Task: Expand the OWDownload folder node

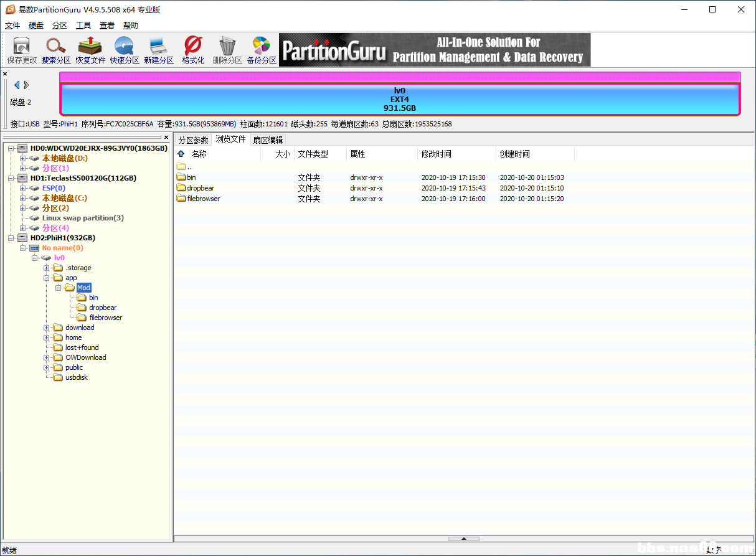Action: tap(47, 357)
